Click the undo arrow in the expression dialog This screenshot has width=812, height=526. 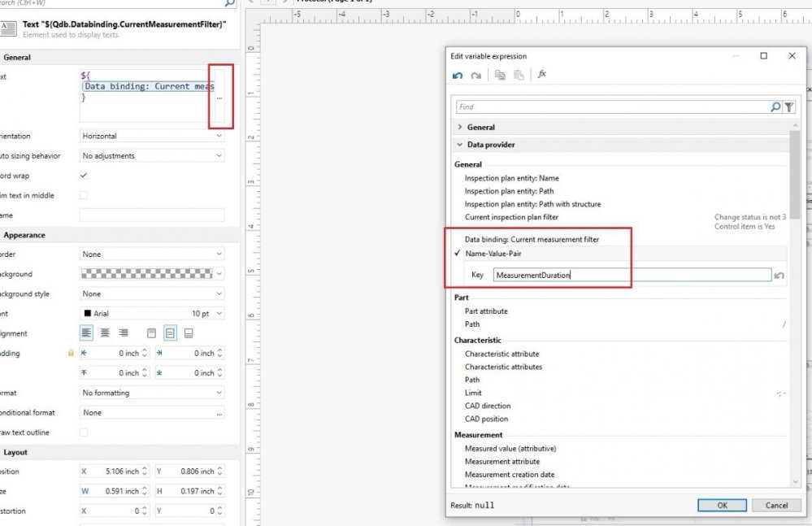[x=458, y=75]
